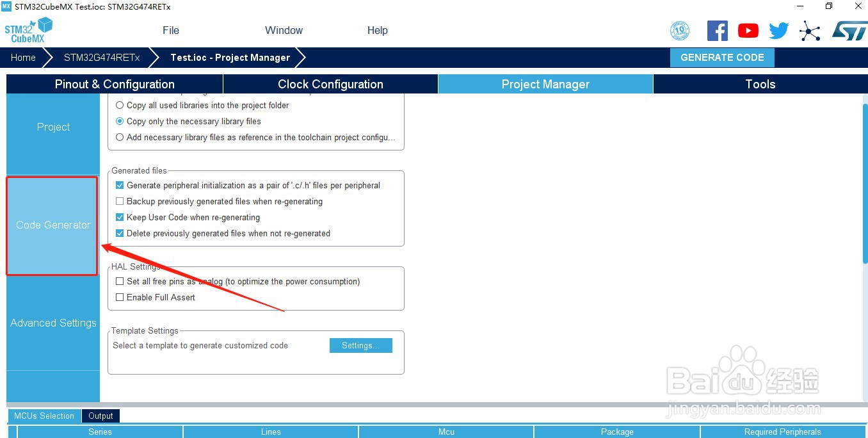Enable the 'Enable Full Assert' checkbox
This screenshot has width=868, height=438.
[120, 297]
